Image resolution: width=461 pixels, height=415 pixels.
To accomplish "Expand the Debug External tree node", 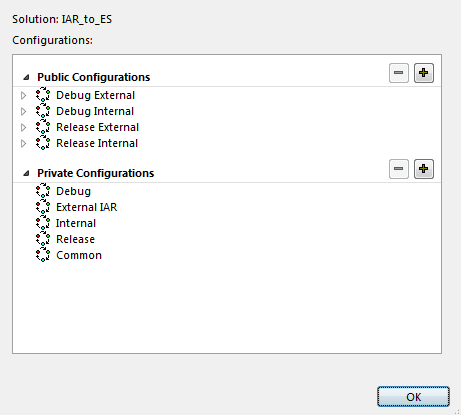I will [23, 95].
